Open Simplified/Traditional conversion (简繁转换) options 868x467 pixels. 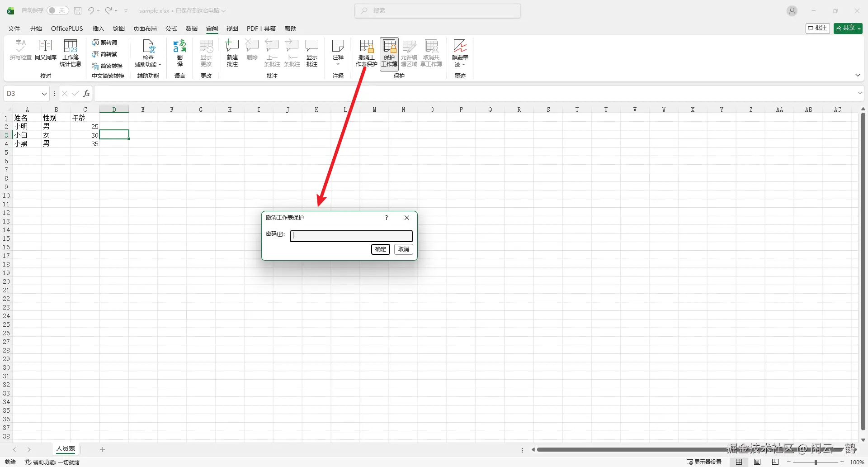[107, 66]
